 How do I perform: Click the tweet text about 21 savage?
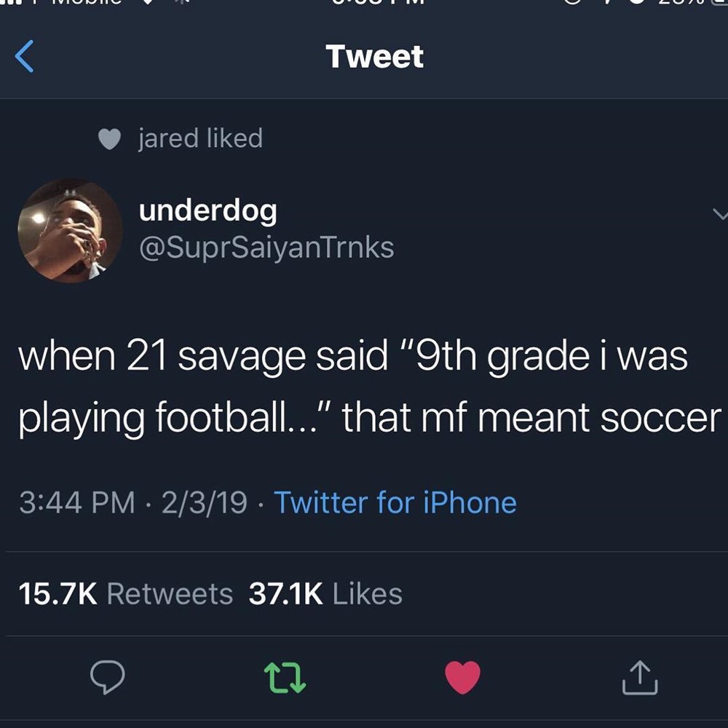[x=370, y=387]
